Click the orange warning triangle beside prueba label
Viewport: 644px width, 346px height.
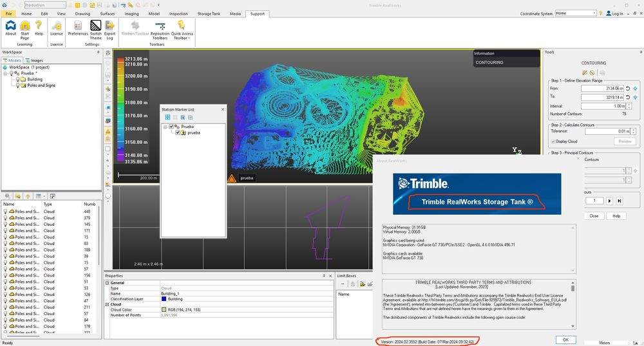coord(232,178)
